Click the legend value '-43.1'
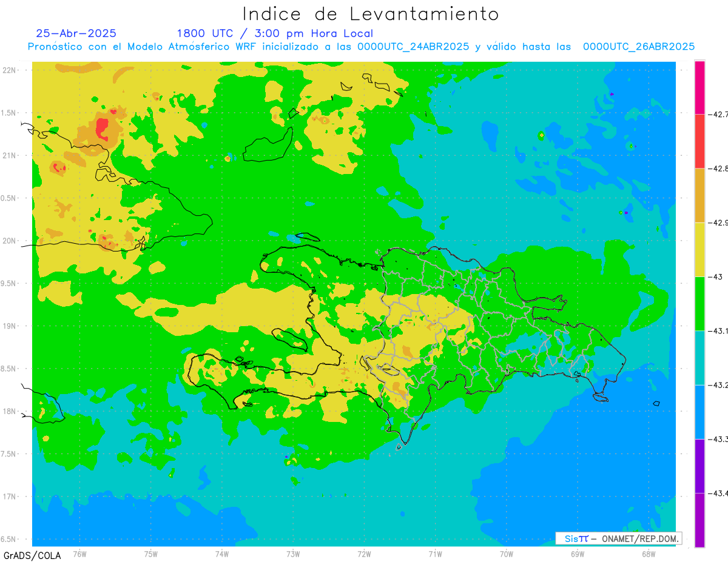This screenshot has height=562, width=728. pos(718,331)
